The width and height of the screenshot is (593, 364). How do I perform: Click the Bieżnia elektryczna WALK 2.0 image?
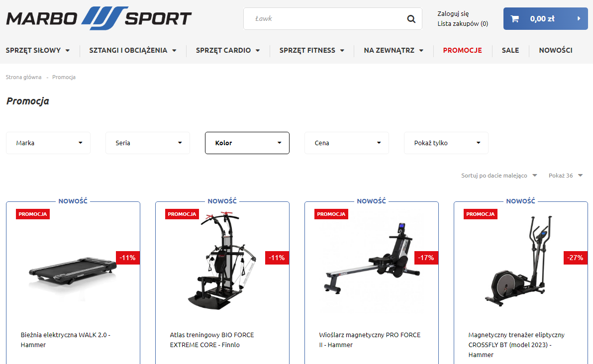(73, 272)
